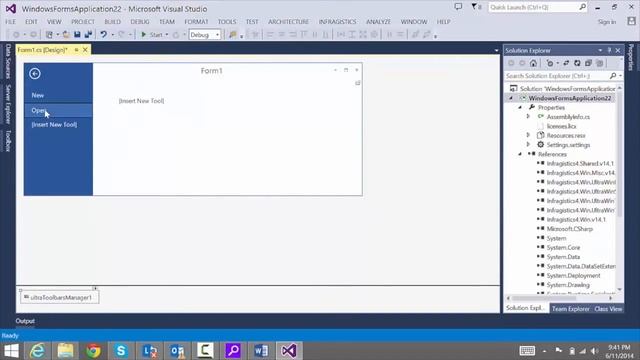This screenshot has height=360, width=640.
Task: Click the Collapse All icon in Solution Explorer
Action: click(588, 63)
